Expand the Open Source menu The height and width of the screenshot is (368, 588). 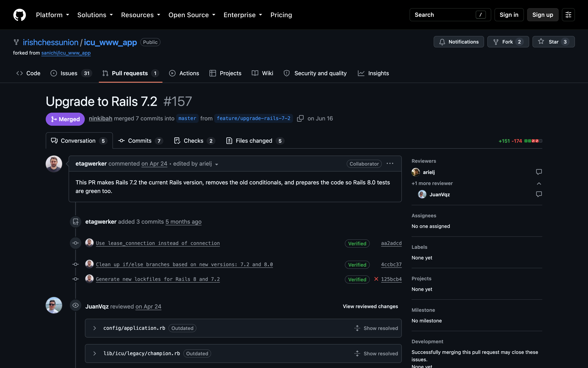[x=192, y=15]
